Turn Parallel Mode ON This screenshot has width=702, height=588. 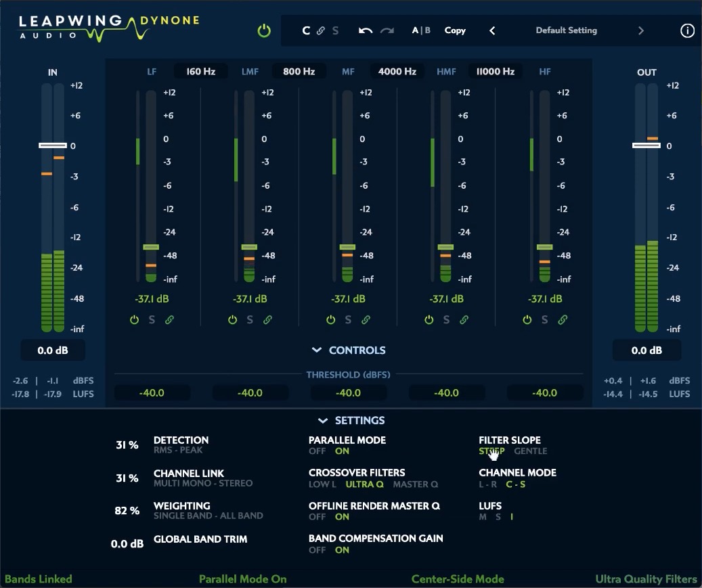[x=342, y=451]
